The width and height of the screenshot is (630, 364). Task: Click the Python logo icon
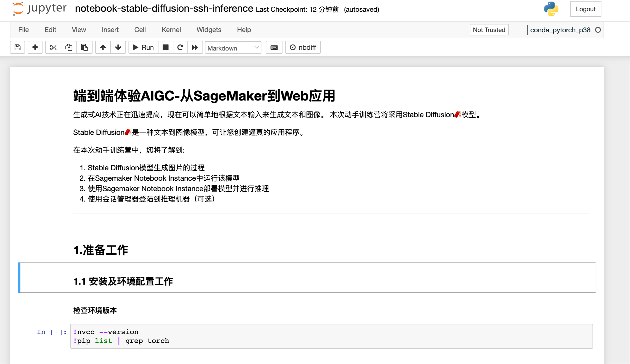tap(551, 9)
